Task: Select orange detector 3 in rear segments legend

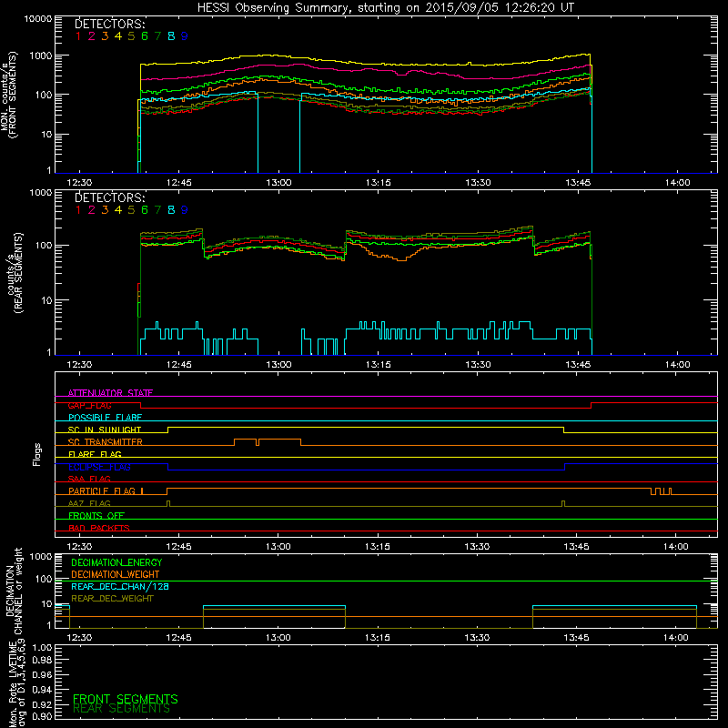Action: (x=105, y=210)
